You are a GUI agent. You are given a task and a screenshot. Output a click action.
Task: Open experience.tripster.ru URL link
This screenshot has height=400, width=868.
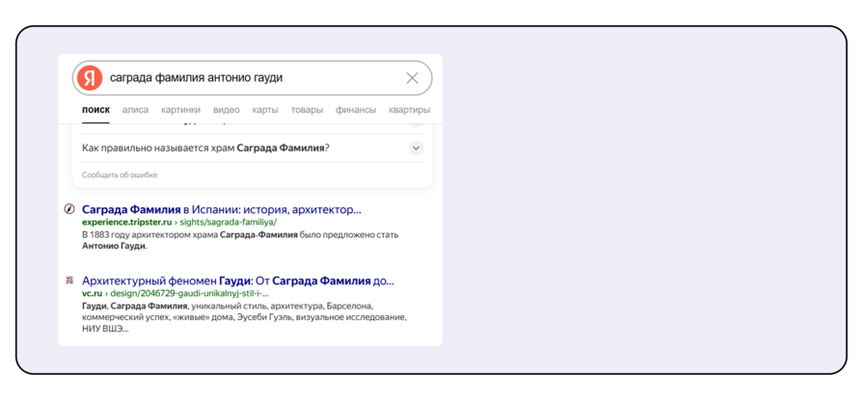pyautogui.click(x=179, y=223)
